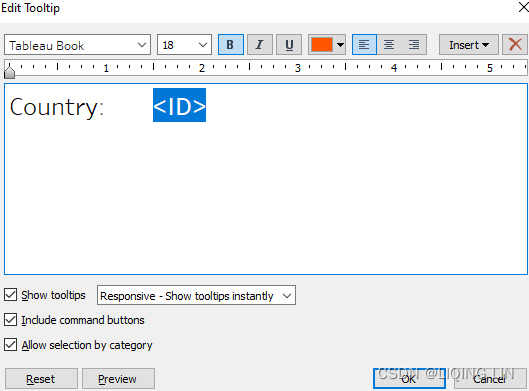The width and height of the screenshot is (529, 391).
Task: Toggle underline formatting
Action: click(289, 45)
